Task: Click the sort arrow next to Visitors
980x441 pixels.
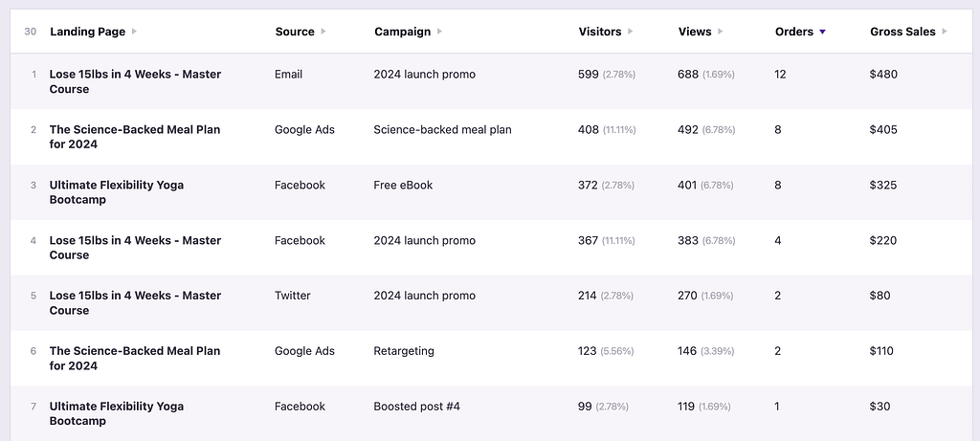Action: click(630, 32)
